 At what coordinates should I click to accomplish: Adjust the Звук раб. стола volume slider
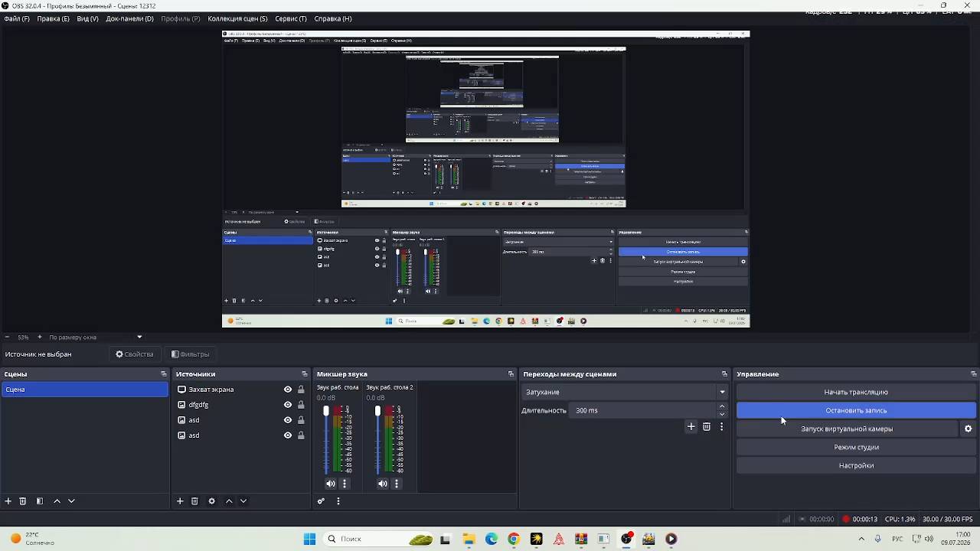pyautogui.click(x=325, y=440)
